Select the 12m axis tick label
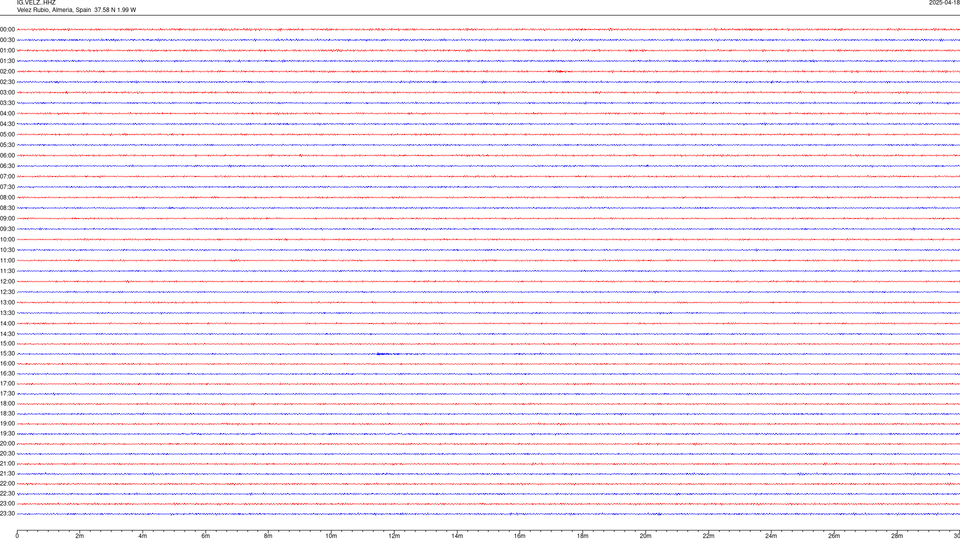 click(x=394, y=536)
